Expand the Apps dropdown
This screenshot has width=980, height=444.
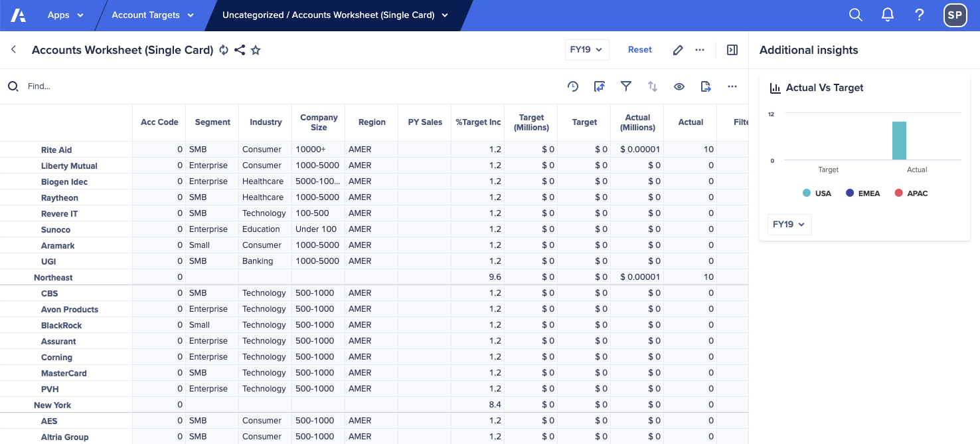pyautogui.click(x=65, y=14)
